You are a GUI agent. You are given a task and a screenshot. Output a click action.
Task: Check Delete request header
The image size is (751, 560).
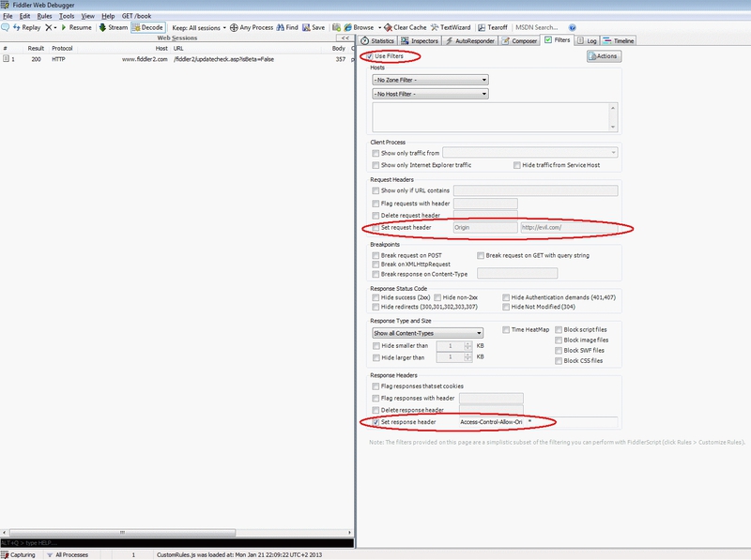pos(375,216)
